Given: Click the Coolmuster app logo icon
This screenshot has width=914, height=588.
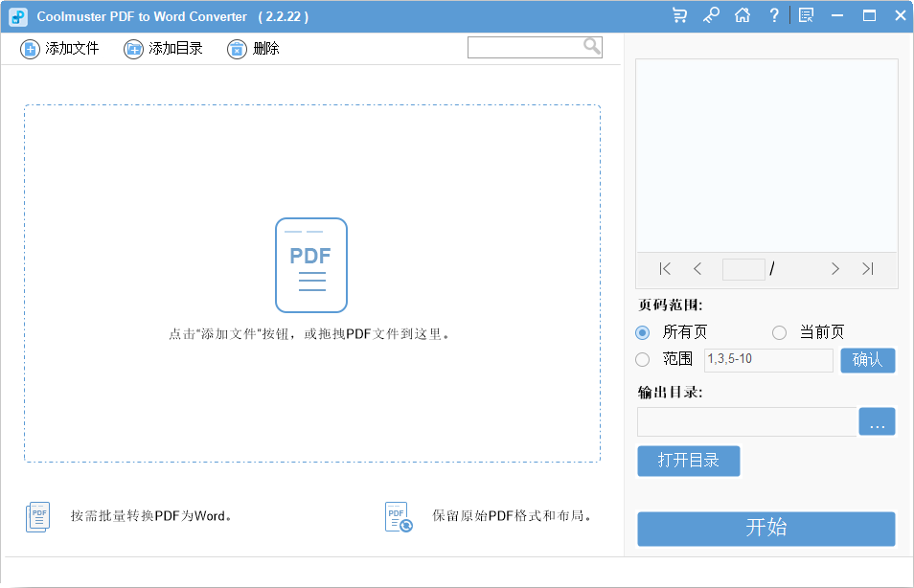Looking at the screenshot, I should pos(18,17).
